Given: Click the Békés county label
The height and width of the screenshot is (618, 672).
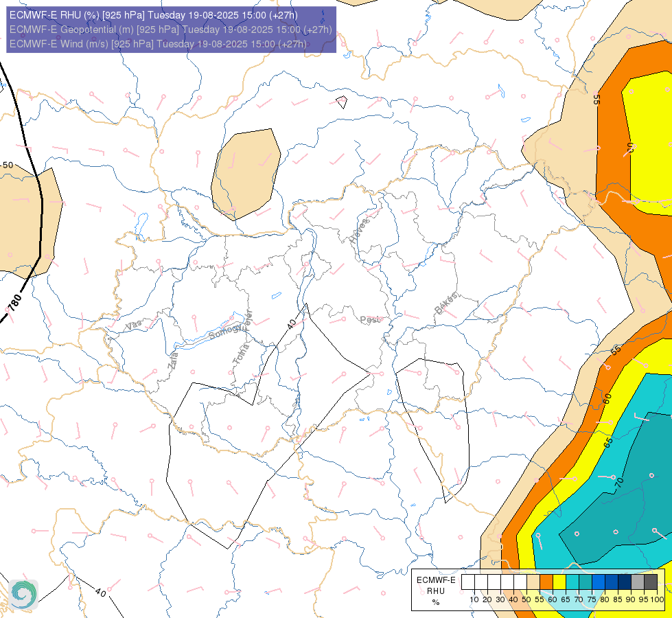Looking at the screenshot, I should (x=446, y=304).
